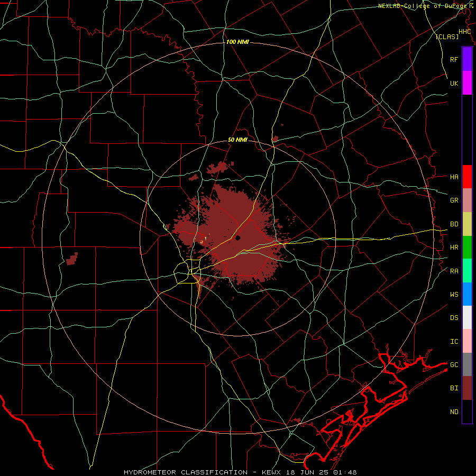The width and height of the screenshot is (476, 476).
Task: Click the 100 NMI range ring label
Action: click(x=237, y=42)
